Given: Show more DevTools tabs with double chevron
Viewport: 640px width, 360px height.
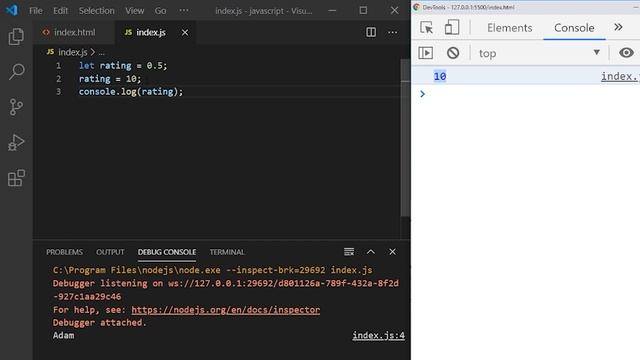Looking at the screenshot, I should pyautogui.click(x=618, y=27).
